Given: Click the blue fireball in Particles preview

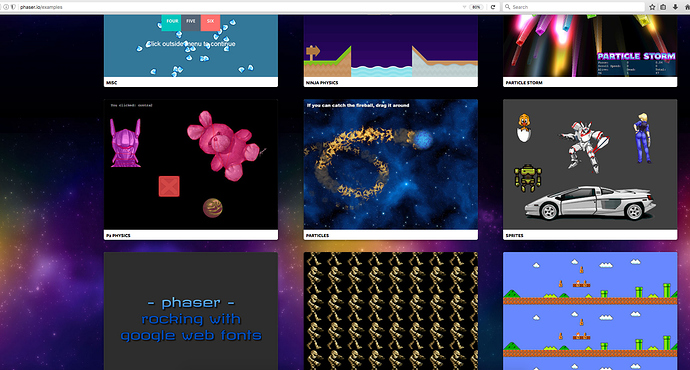Looking at the screenshot, I should click(x=423, y=140).
